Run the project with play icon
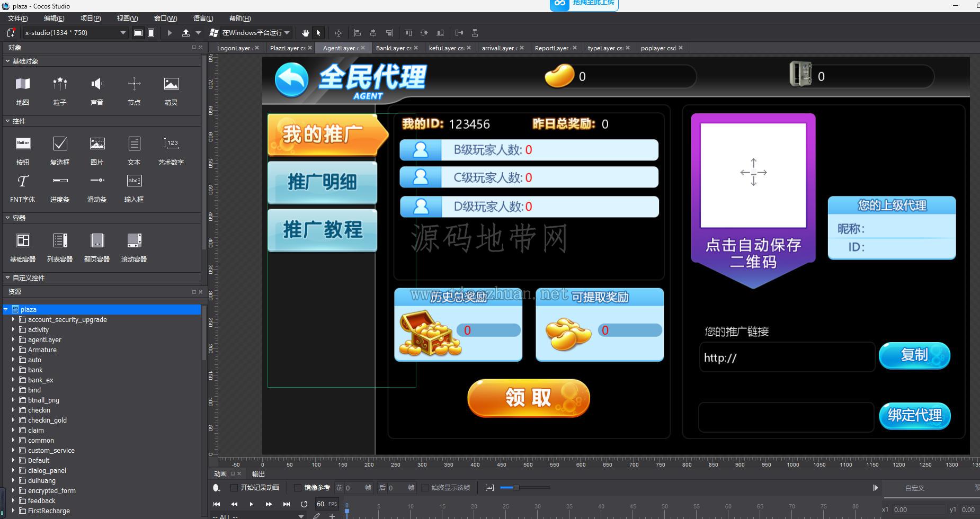The image size is (980, 519). (x=170, y=33)
